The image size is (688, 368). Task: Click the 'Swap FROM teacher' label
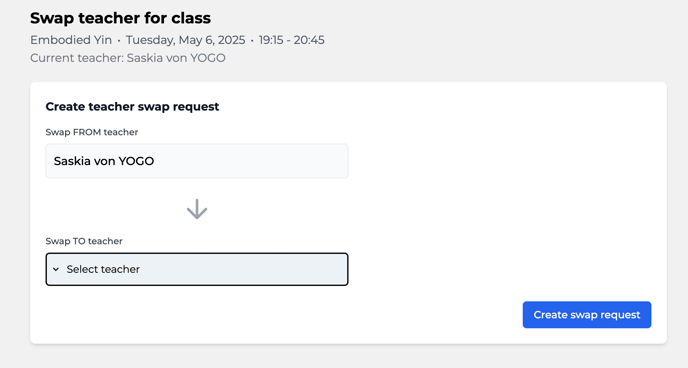92,132
